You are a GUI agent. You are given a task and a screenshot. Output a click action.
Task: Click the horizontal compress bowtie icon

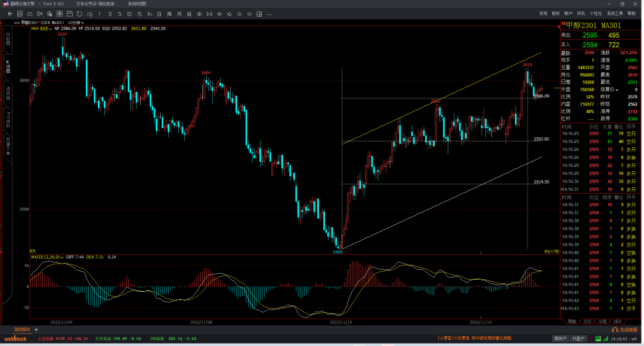[209, 14]
